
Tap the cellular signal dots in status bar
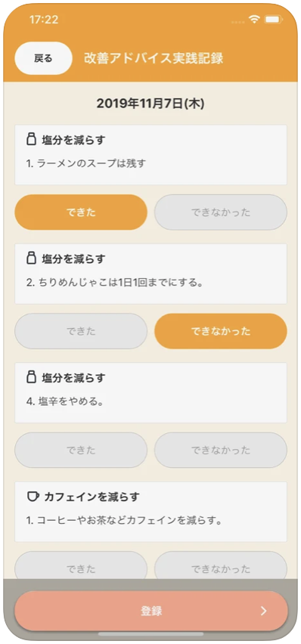(x=239, y=20)
